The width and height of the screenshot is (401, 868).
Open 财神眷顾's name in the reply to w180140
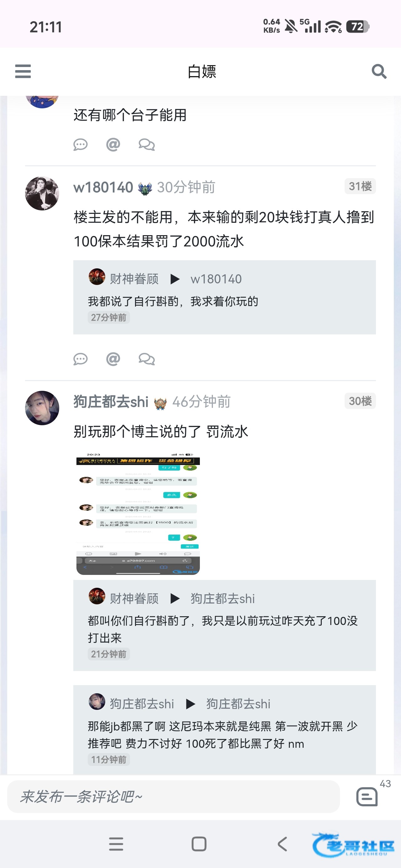(134, 279)
